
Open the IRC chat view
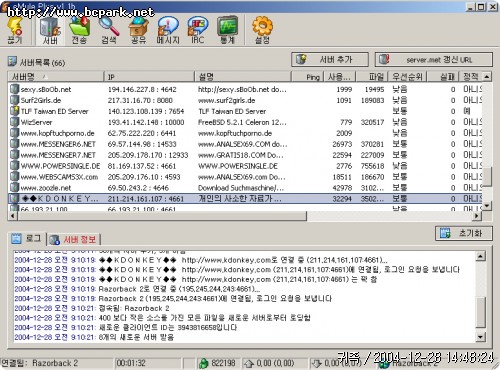198,31
